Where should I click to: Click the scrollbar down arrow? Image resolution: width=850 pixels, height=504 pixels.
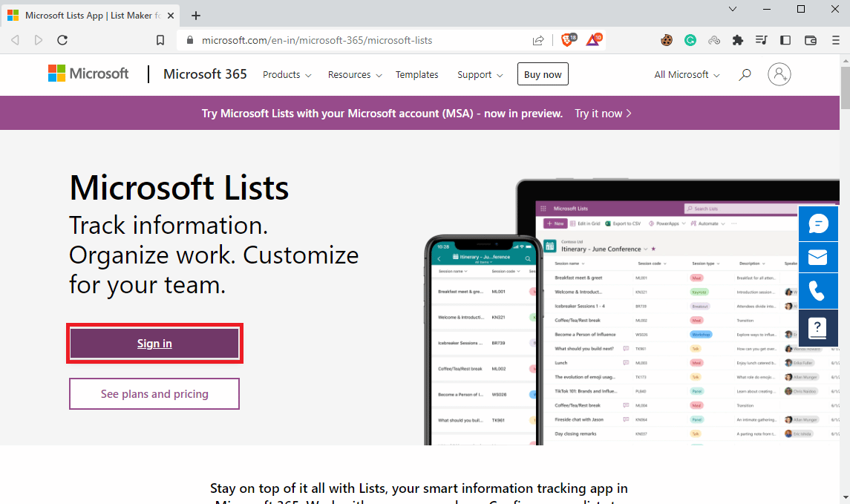coord(845,497)
